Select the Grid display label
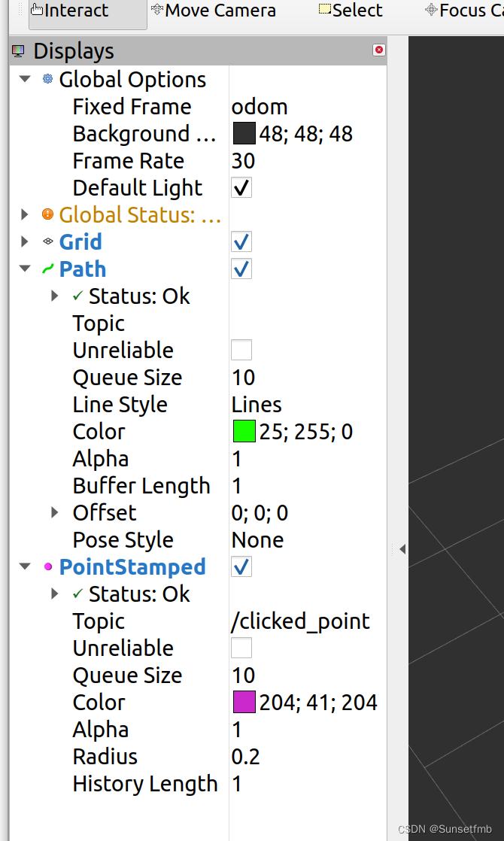This screenshot has height=841, width=504. click(80, 241)
